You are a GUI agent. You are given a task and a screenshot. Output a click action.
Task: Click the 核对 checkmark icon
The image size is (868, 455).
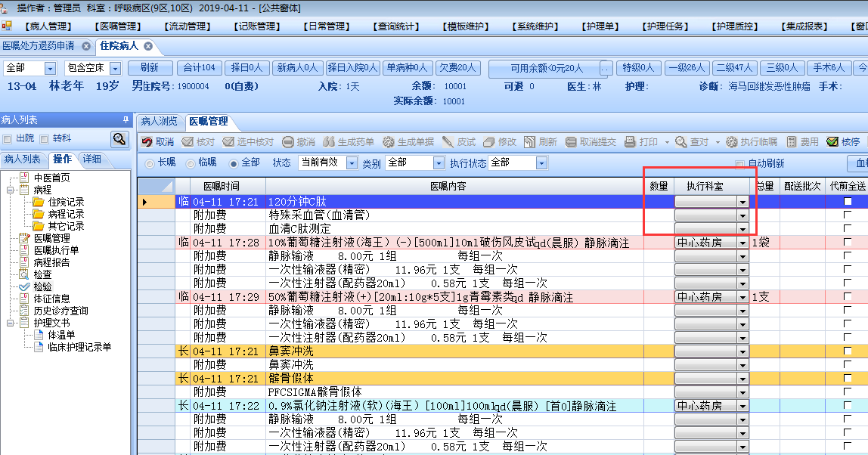pos(188,142)
